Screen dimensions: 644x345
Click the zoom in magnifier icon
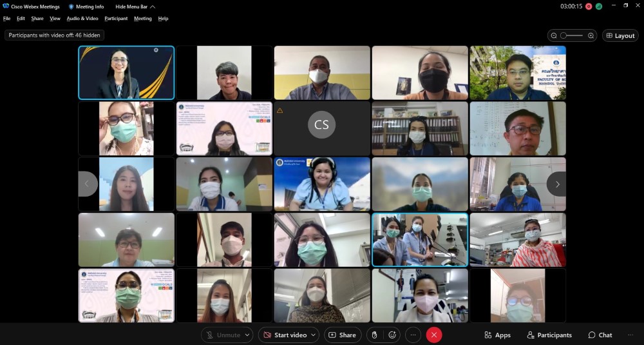point(591,36)
